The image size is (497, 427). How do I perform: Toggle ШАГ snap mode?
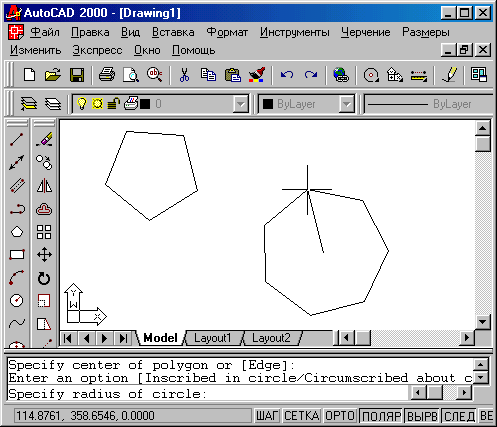(x=267, y=416)
